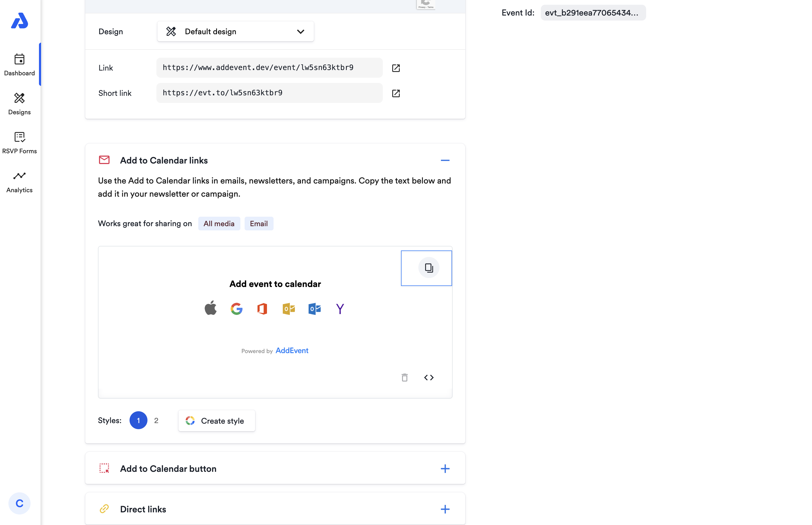Select style 1 circle

coord(138,420)
